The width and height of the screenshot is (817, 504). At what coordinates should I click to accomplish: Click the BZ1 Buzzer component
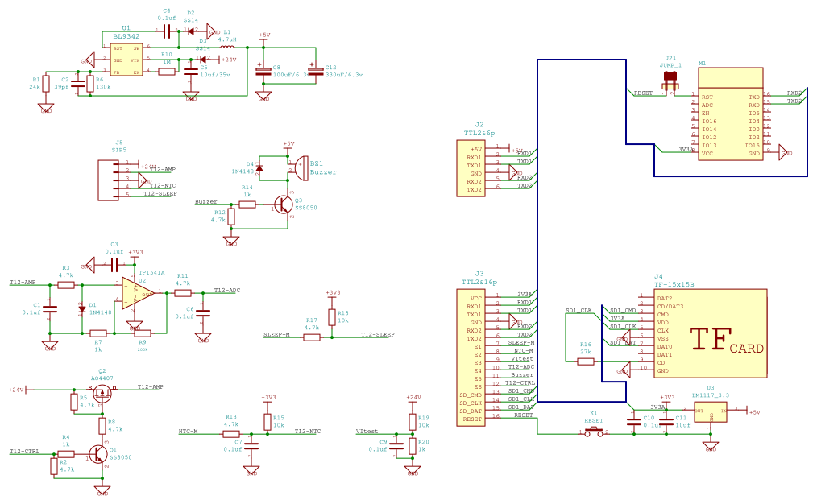[300, 167]
